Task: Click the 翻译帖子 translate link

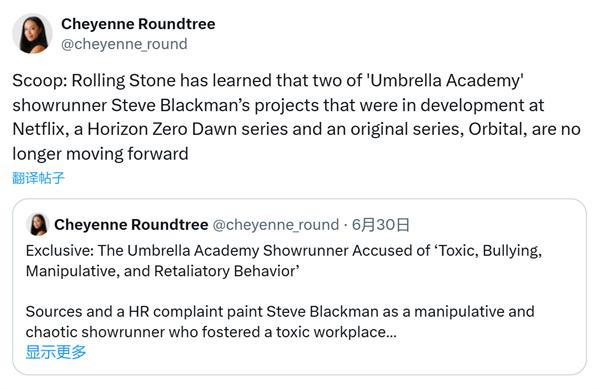Action: coord(38,178)
